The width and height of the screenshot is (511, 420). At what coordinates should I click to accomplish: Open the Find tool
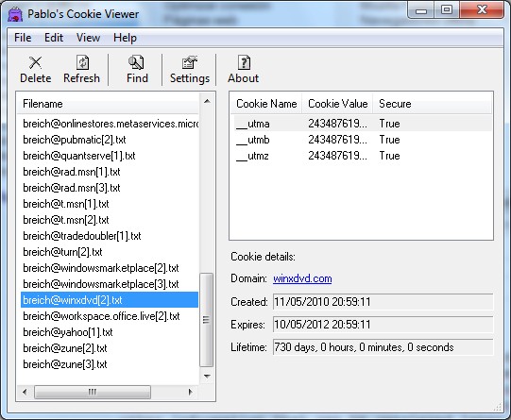coord(137,69)
